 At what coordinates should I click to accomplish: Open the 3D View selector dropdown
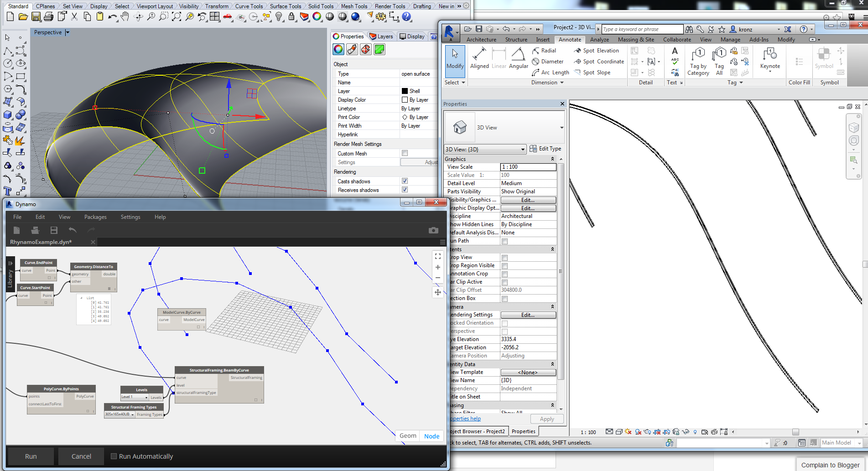point(484,150)
